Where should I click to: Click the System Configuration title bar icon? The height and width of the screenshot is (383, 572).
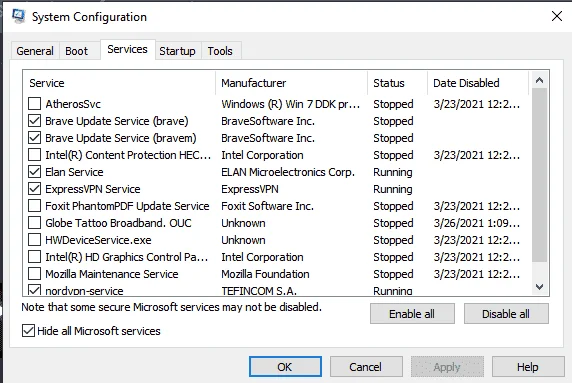(x=18, y=16)
